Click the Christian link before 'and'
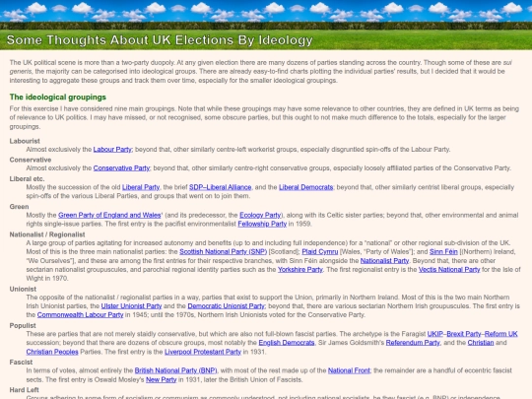The height and width of the screenshot is (399, 532). (x=481, y=343)
